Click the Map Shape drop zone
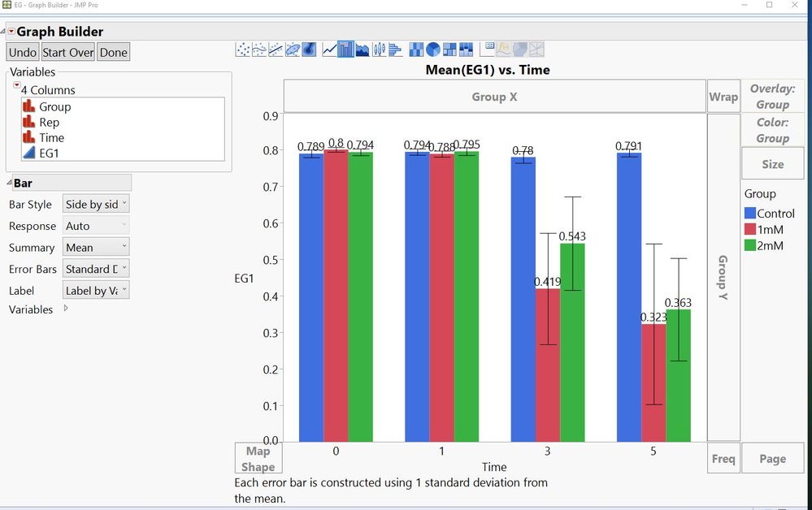This screenshot has height=510, width=812. [258, 458]
